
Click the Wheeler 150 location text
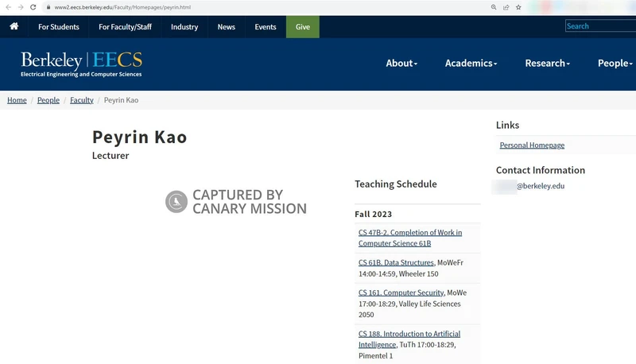pos(419,274)
